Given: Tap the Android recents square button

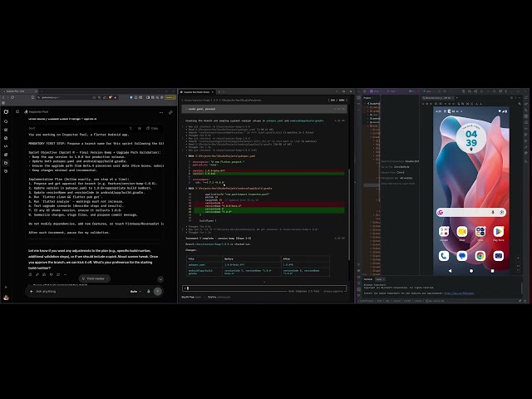Looking at the screenshot, I should pyautogui.click(x=492, y=271).
